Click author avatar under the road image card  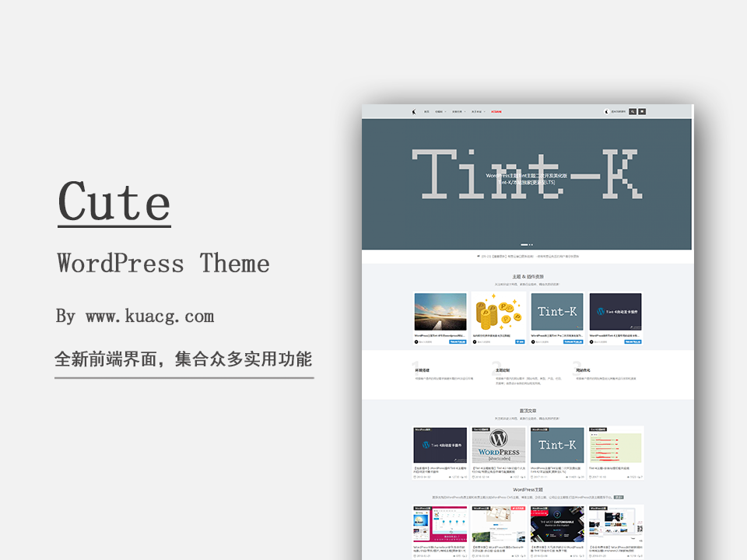click(416, 341)
